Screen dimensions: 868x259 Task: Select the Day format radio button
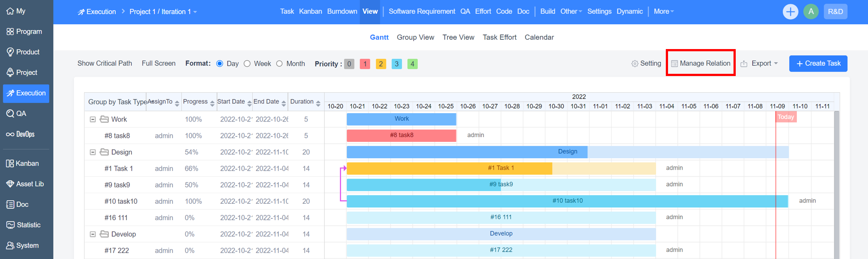tap(220, 64)
